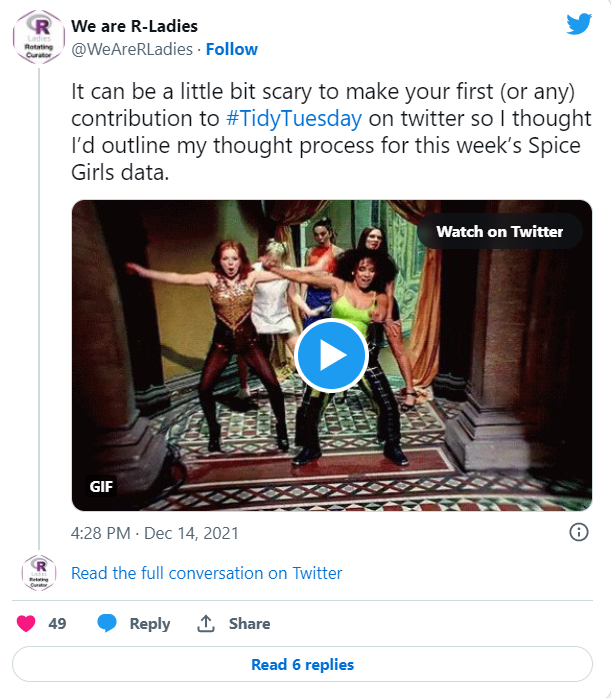Click the tweet timestamp Dec 14, 2021
This screenshot has height=698, width=611.
[155, 533]
